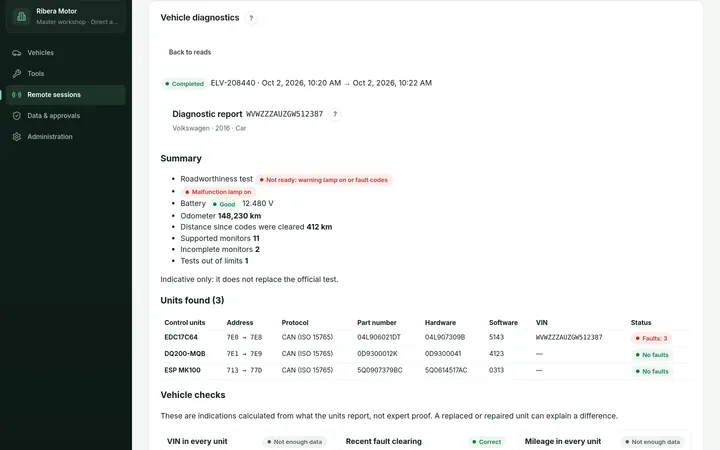720x450 pixels.
Task: Select the DQ200-MQB control unit row
Action: point(427,354)
